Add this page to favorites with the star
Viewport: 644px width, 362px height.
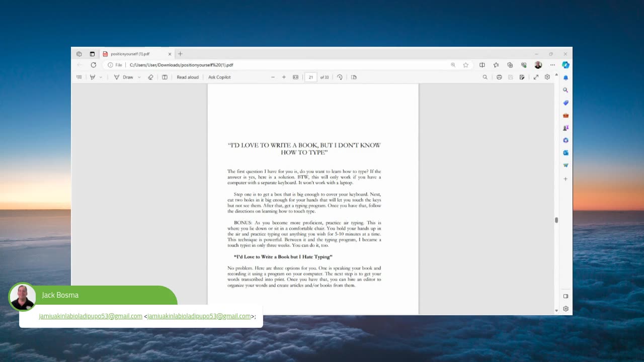[x=466, y=65]
